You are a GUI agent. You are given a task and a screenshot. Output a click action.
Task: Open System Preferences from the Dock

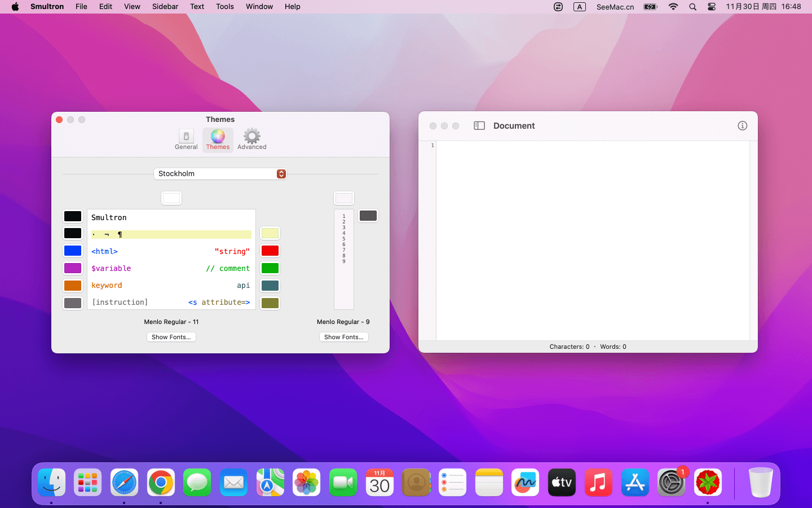pos(671,483)
